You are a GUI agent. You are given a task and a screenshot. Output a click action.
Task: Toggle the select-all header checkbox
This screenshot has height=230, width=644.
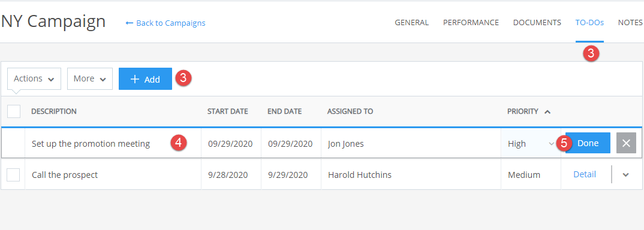coord(14,111)
